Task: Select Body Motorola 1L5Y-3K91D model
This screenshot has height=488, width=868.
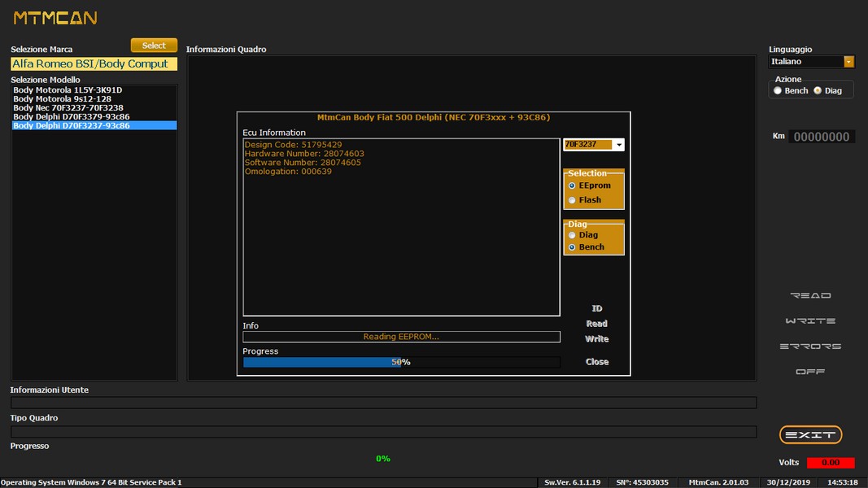Action: [x=68, y=90]
